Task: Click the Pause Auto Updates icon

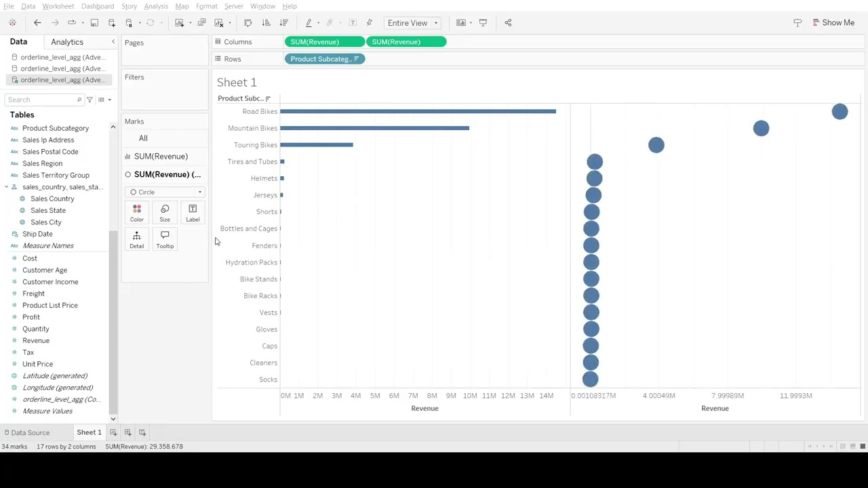Action: (x=129, y=23)
